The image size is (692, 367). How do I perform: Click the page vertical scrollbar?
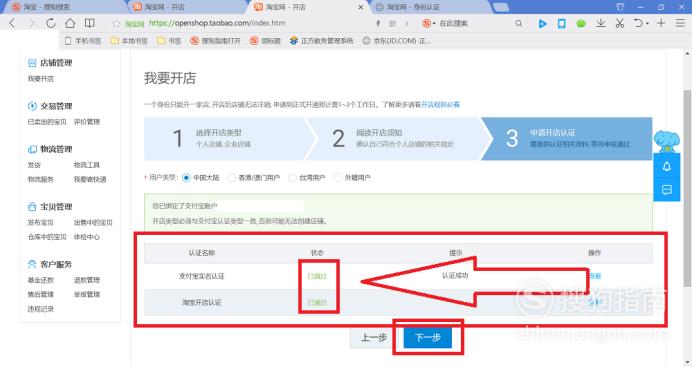pos(687,187)
